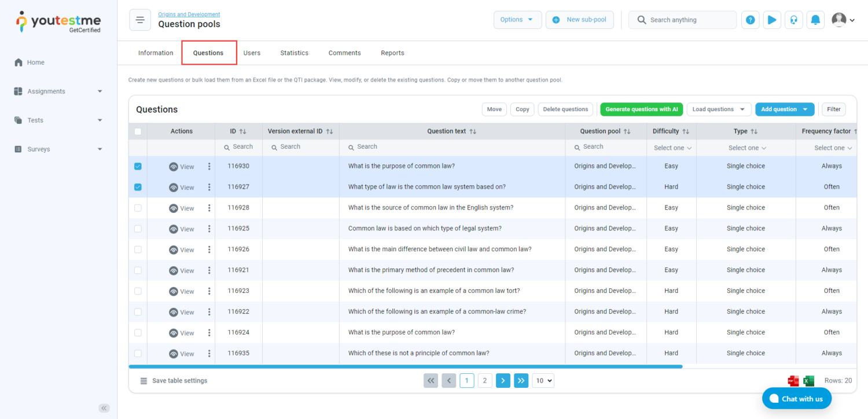Screen dimensions: 868x419
Task: Export table to PDF icon
Action: point(793,381)
